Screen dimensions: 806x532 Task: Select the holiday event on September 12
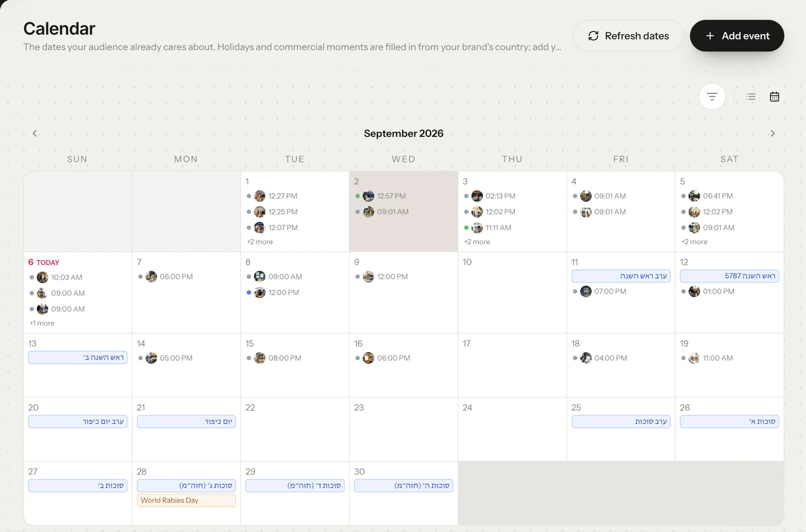pos(729,276)
